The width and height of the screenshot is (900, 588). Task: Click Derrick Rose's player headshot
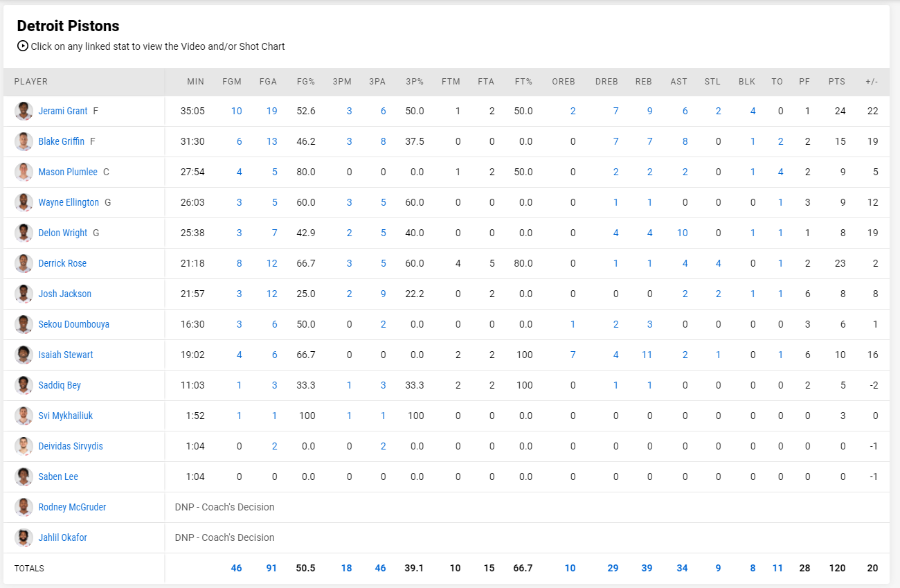[24, 263]
